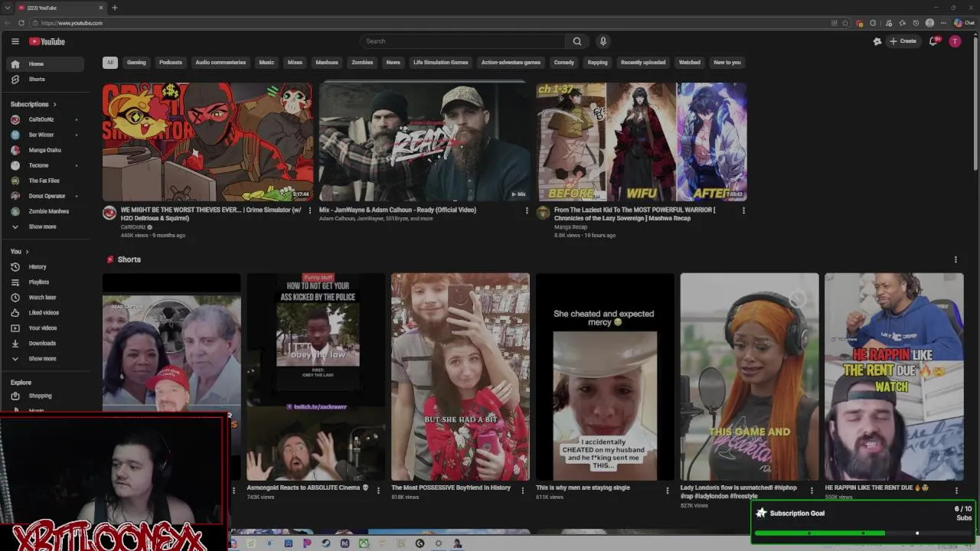The height and width of the screenshot is (551, 980).
Task: Open Watch later in sidebar
Action: [x=46, y=298]
